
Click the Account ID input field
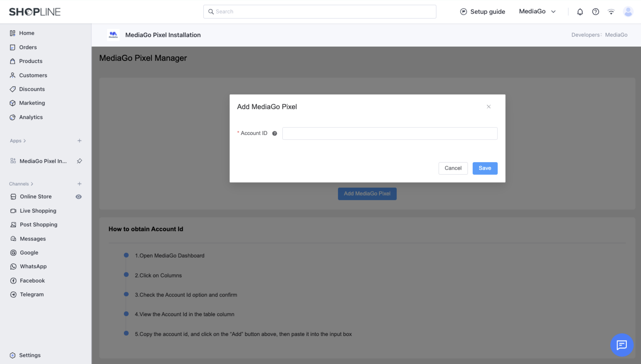[x=390, y=133]
